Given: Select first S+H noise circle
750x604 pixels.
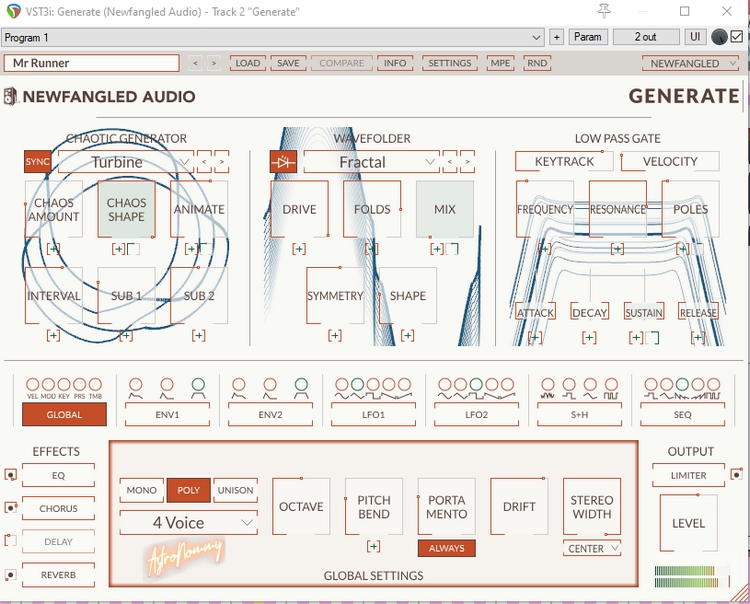Looking at the screenshot, I should click(x=548, y=384).
